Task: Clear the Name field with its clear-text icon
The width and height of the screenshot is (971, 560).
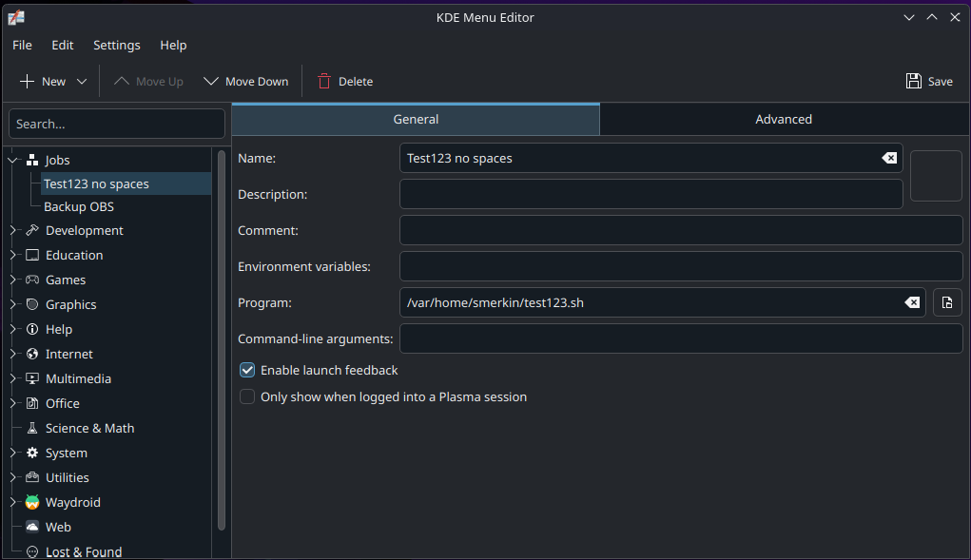Action: click(888, 158)
